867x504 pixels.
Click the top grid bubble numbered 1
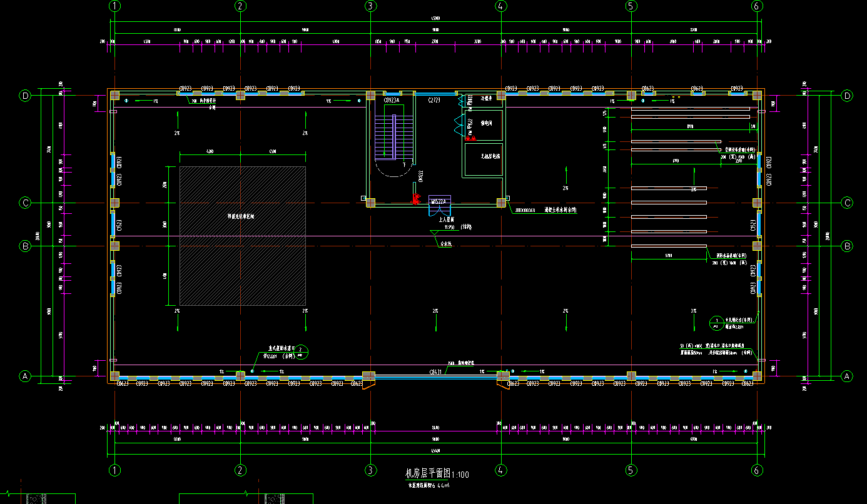pos(114,6)
